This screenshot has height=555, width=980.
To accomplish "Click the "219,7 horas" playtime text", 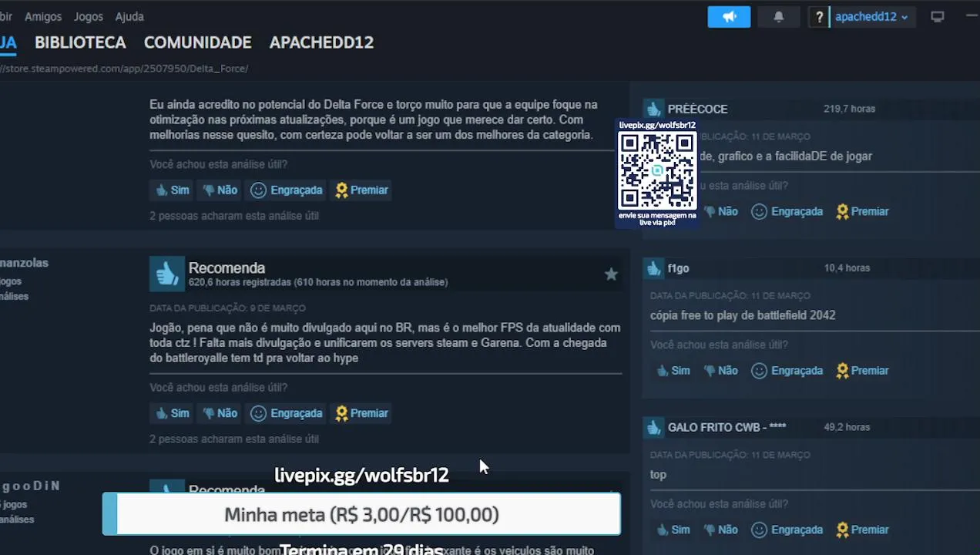I will tap(849, 109).
